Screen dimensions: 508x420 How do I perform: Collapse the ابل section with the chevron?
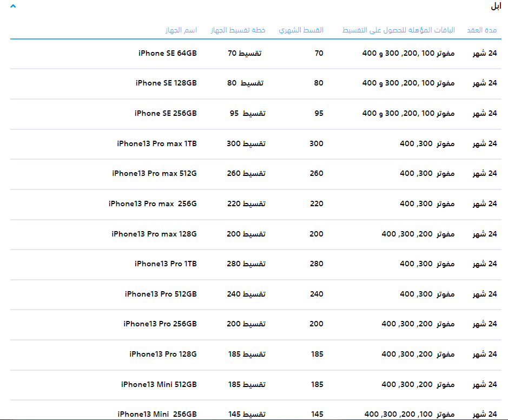point(13,6)
